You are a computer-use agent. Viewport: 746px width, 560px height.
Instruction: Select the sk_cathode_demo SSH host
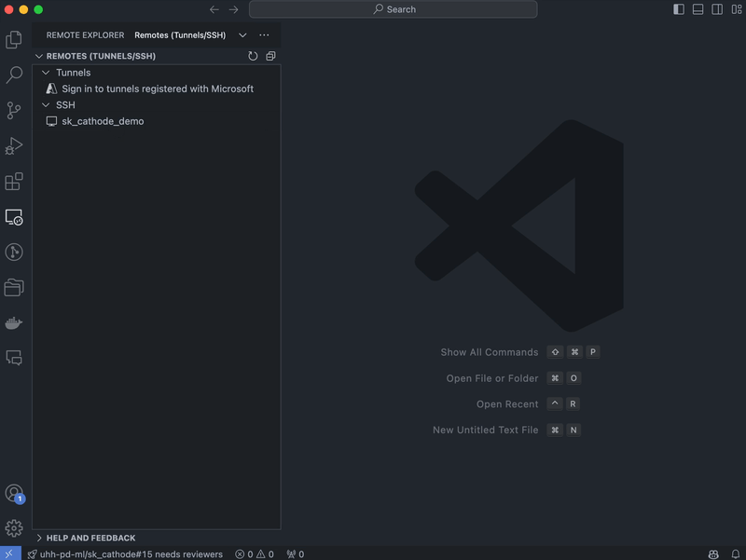pyautogui.click(x=157, y=121)
